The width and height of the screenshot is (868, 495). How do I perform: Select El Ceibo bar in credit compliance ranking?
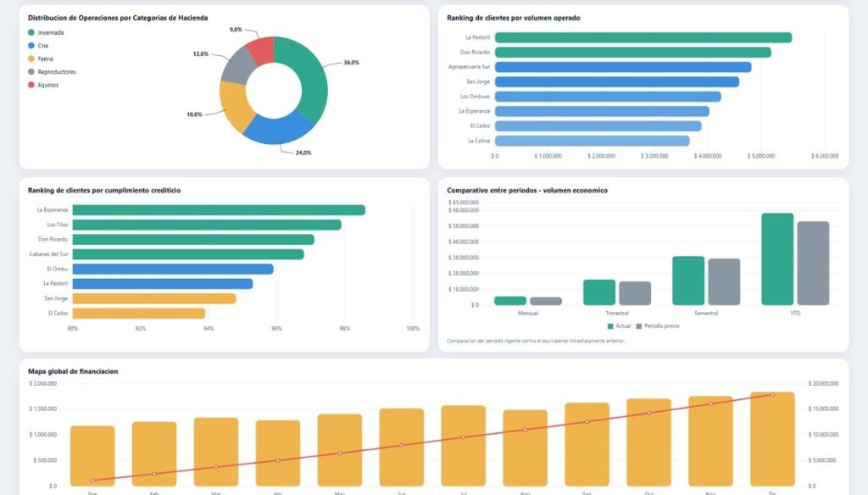[x=139, y=314]
